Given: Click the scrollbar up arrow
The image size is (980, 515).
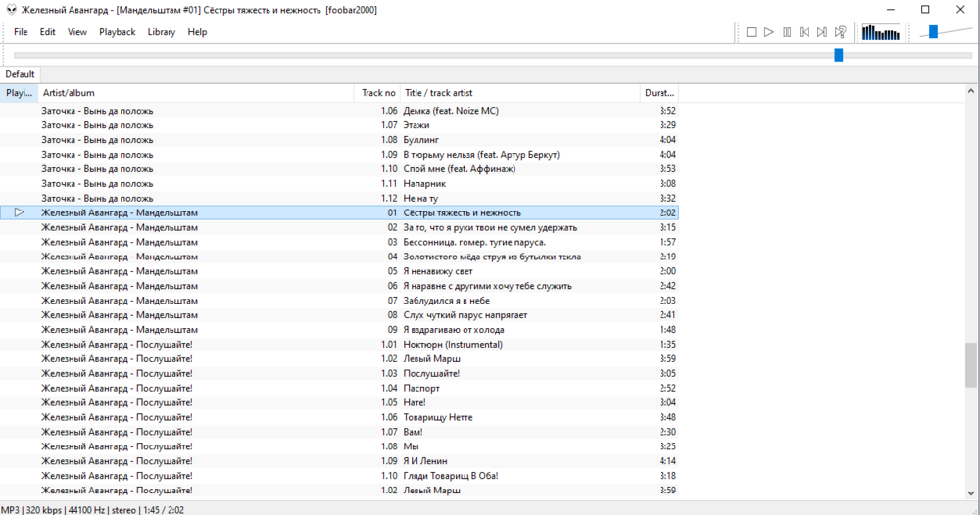Looking at the screenshot, I should coord(970,91).
